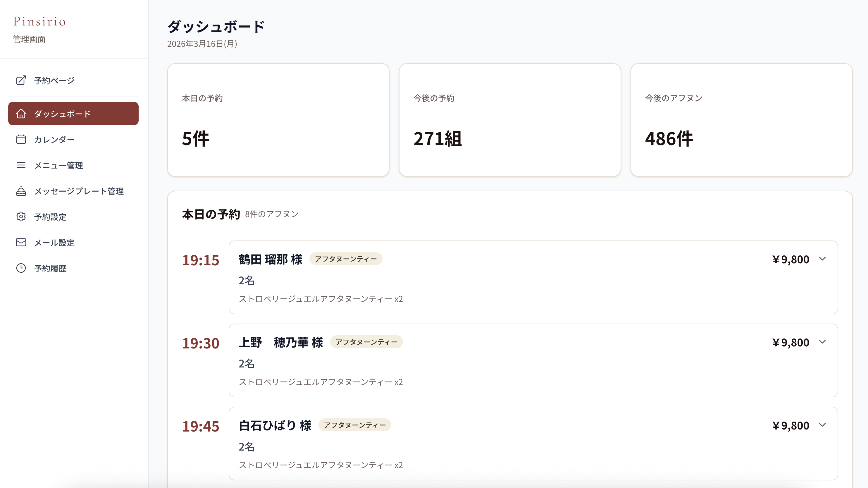
Task: Click the clock icon for 予約履歴
Action: pos(21,268)
